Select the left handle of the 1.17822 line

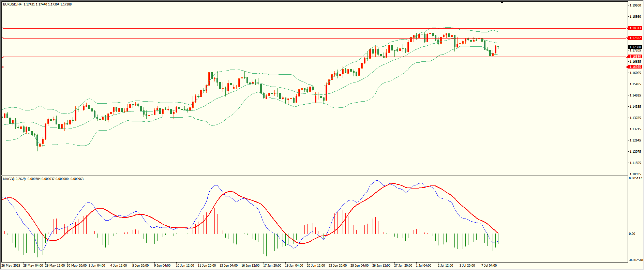pyautogui.click(x=2, y=38)
